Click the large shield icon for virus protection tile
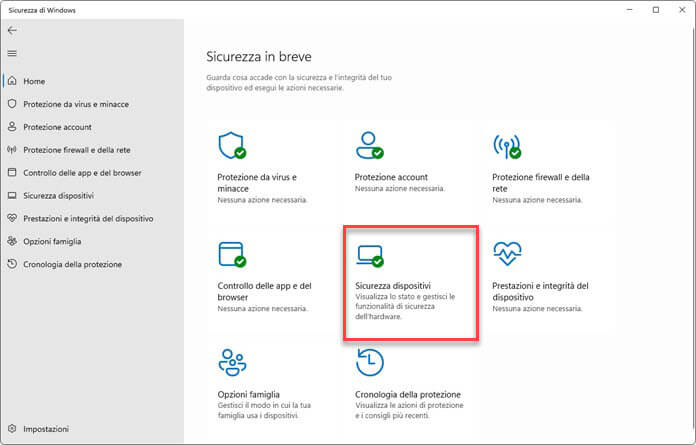Screen dimensions: 696x445 point(232,145)
